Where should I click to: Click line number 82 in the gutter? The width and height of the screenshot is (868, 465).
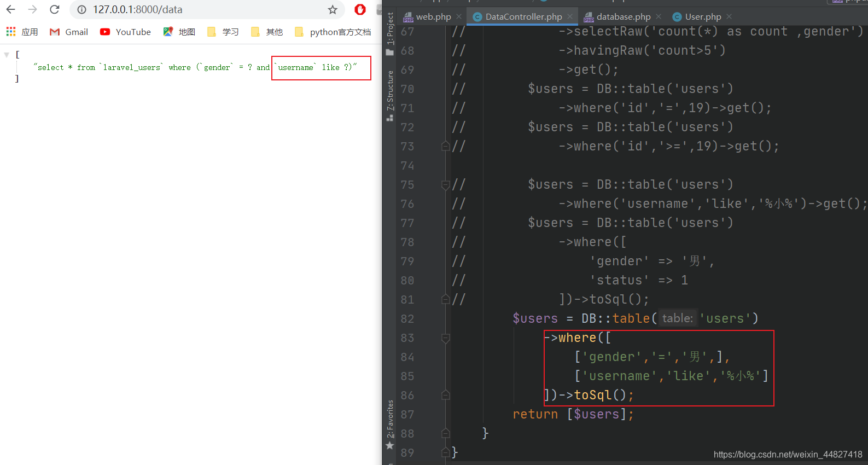pyautogui.click(x=407, y=319)
